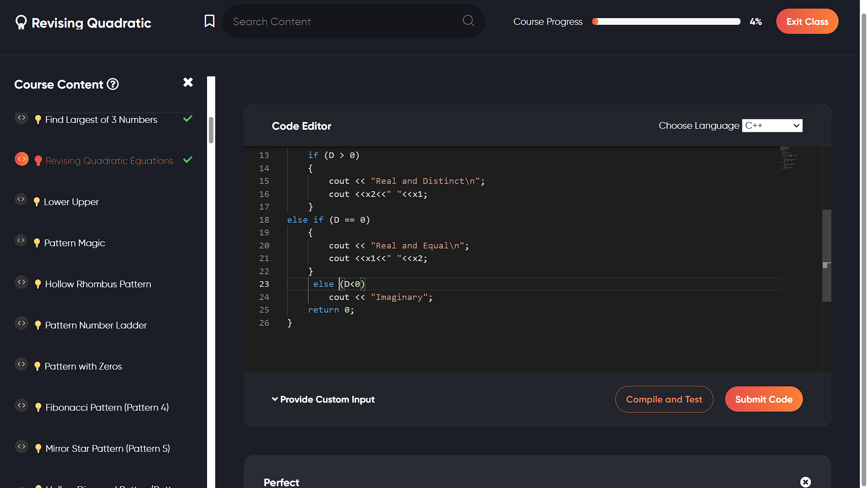Image resolution: width=868 pixels, height=488 pixels.
Task: Dismiss the Perfect result message
Action: [x=805, y=482]
